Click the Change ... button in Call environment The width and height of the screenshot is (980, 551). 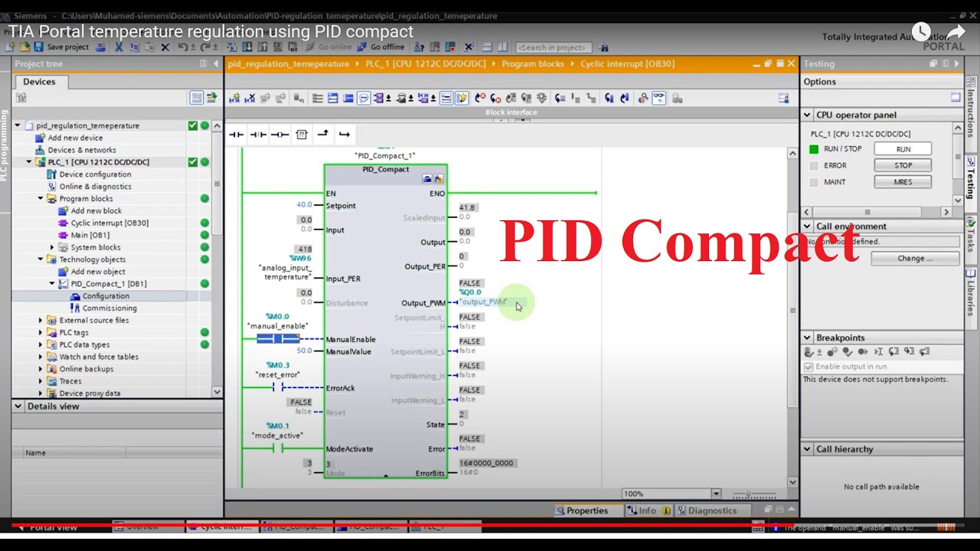(x=916, y=259)
